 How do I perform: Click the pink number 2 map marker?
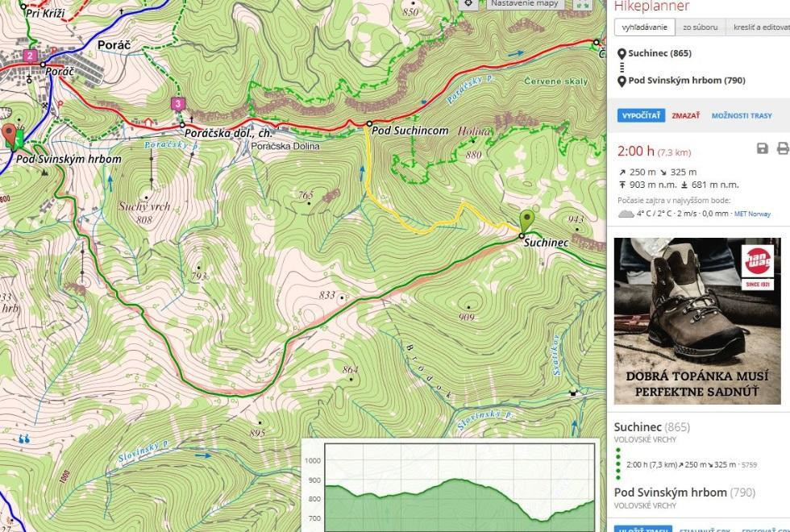pyautogui.click(x=30, y=56)
